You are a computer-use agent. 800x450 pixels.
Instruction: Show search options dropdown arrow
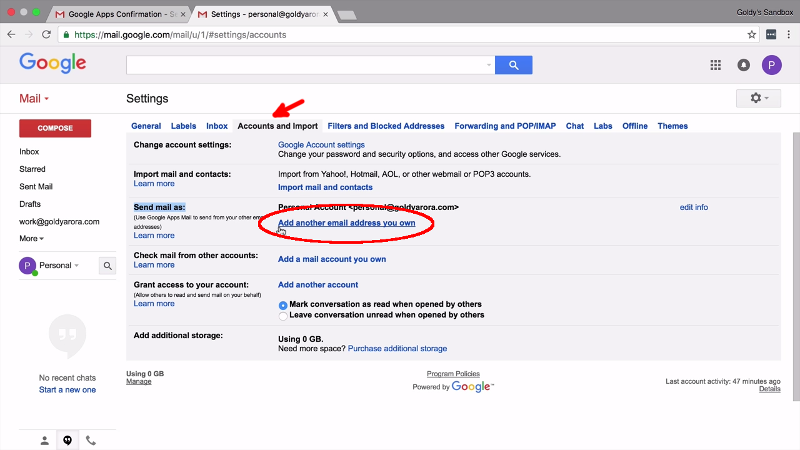click(489, 65)
